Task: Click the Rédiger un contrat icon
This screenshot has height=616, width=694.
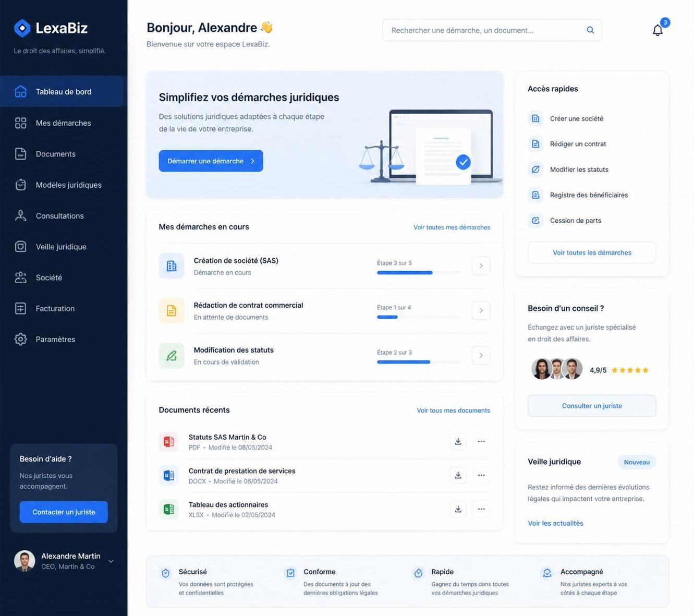Action: point(535,144)
